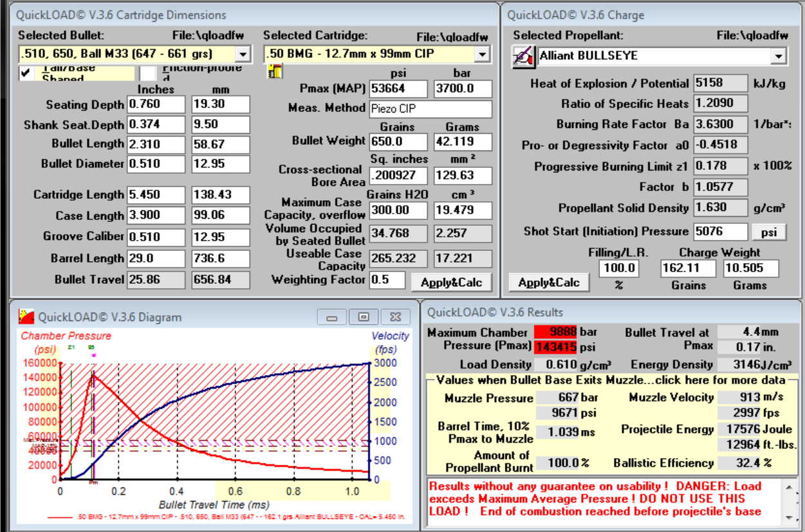
Task: Click the Pmax (MAP) bar field
Action: (x=463, y=89)
